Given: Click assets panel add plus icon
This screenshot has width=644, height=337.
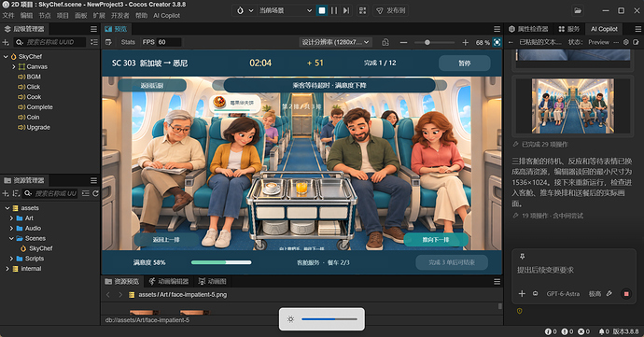Looking at the screenshot, I should pyautogui.click(x=6, y=193).
